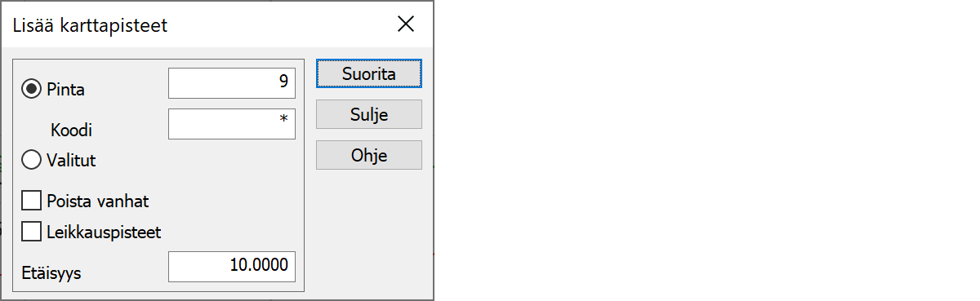The height and width of the screenshot is (301, 980).
Task: Click the Etäisyys field showing 10.0000
Action: click(232, 267)
